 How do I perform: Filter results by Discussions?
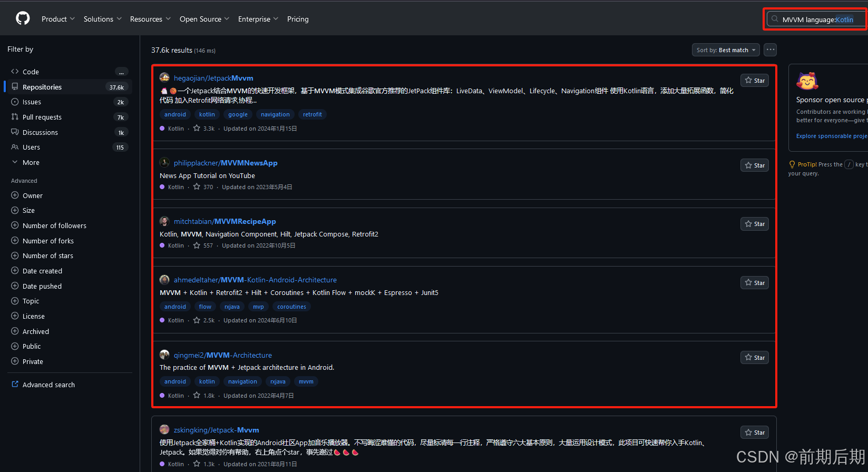pos(69,132)
